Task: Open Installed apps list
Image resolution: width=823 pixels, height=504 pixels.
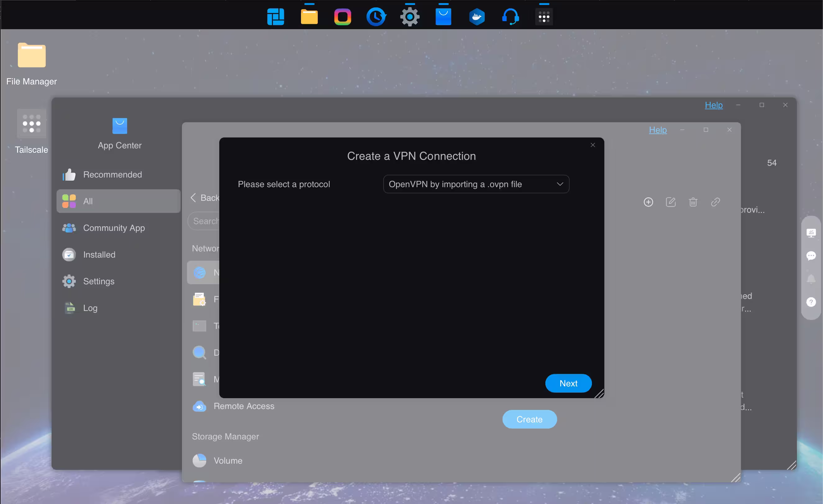Action: [x=99, y=255]
